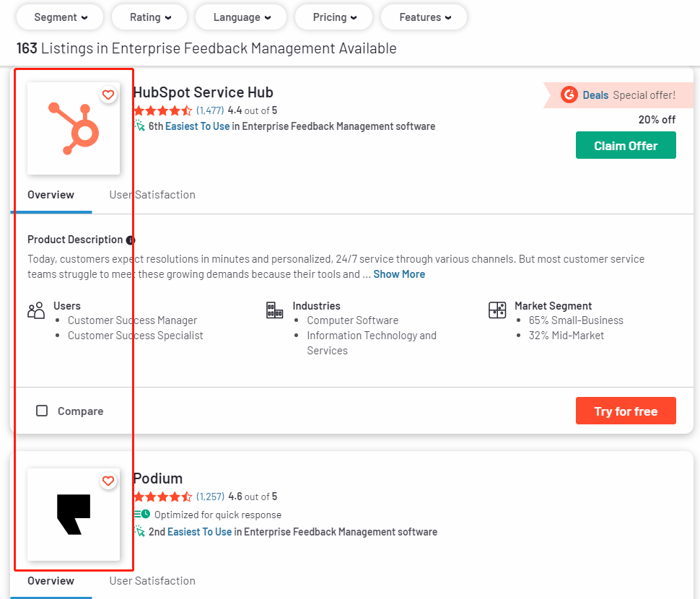Expand the Pricing filter dropdown
The image size is (700, 599).
[335, 17]
